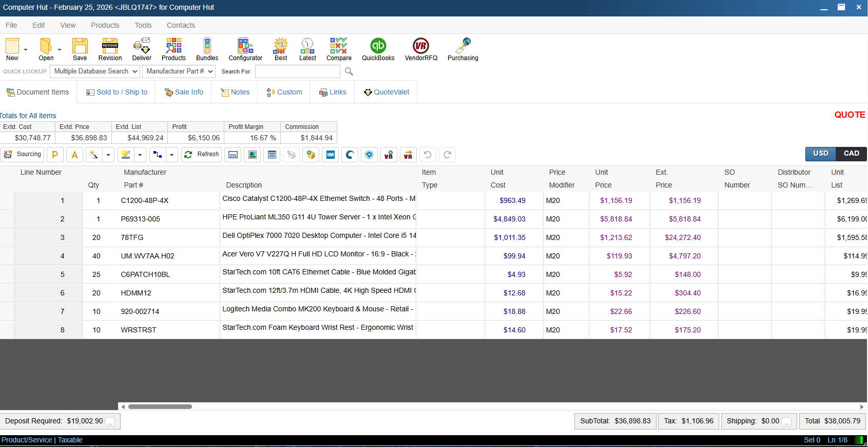Switch to the Sale Info tab

pyautogui.click(x=184, y=92)
